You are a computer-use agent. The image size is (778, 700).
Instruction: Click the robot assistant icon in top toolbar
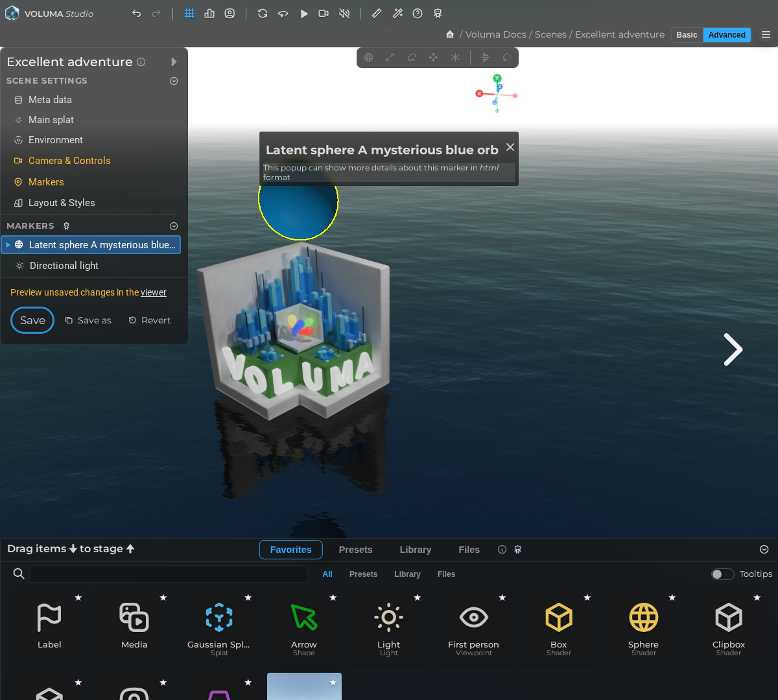tap(438, 14)
